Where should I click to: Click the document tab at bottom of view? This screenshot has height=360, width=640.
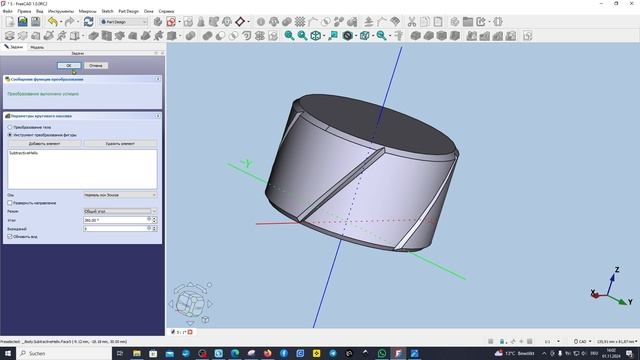(x=181, y=332)
